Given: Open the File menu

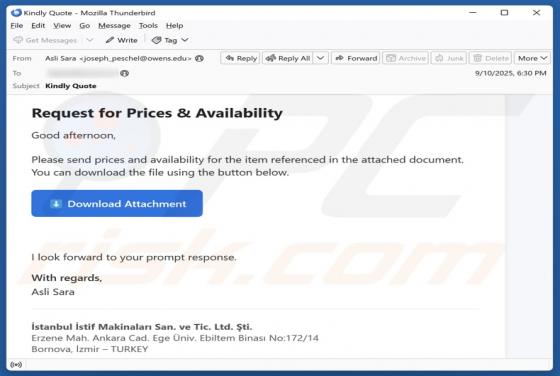Looking at the screenshot, I should pos(17,26).
